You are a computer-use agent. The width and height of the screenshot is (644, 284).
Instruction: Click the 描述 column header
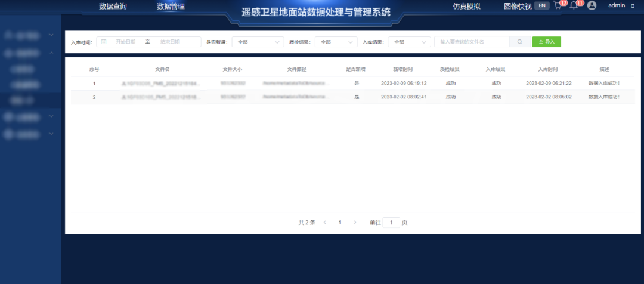(604, 69)
